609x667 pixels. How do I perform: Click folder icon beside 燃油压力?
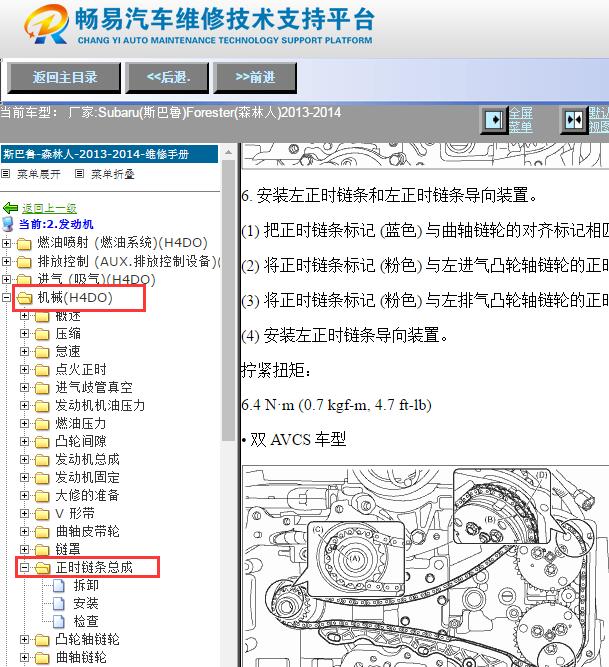(x=42, y=424)
